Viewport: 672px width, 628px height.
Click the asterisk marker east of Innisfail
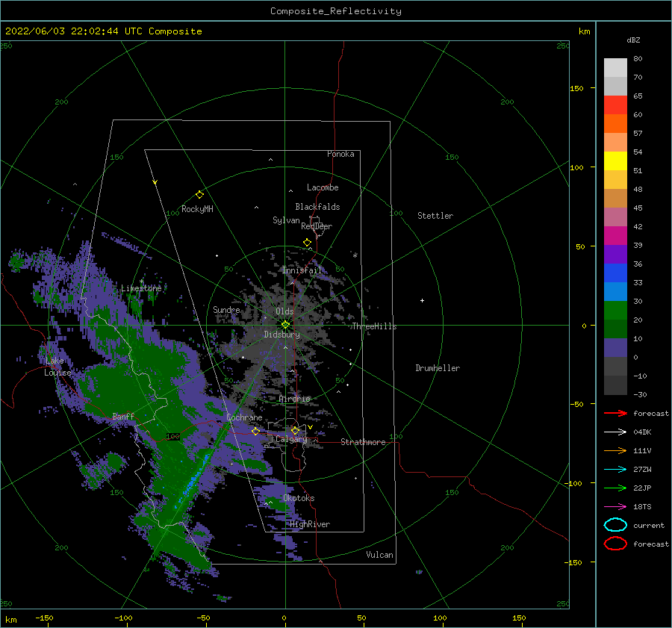click(355, 255)
